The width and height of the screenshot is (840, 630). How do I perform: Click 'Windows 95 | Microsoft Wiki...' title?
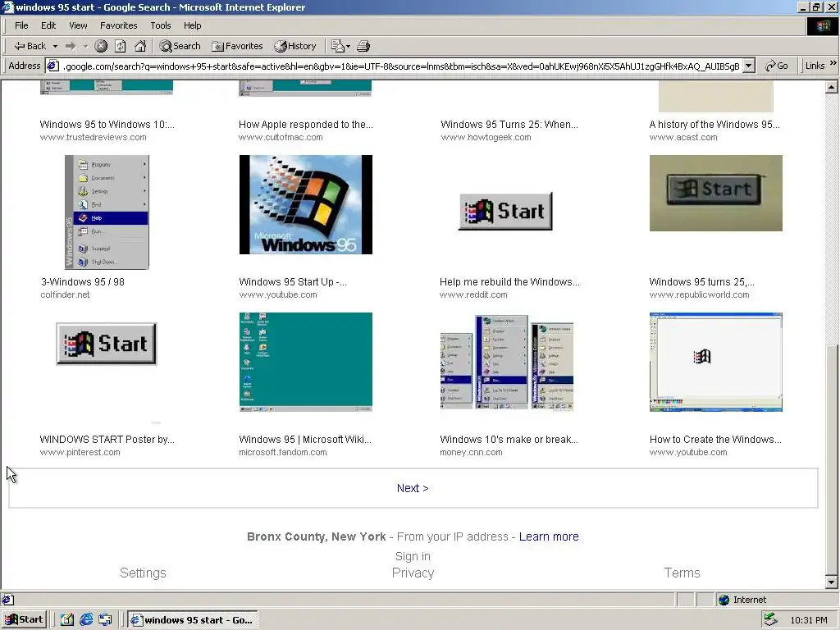click(305, 440)
